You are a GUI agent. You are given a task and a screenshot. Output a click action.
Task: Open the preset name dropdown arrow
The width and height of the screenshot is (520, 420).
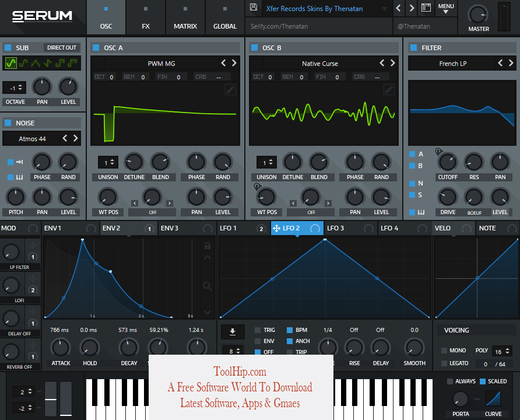(x=384, y=9)
